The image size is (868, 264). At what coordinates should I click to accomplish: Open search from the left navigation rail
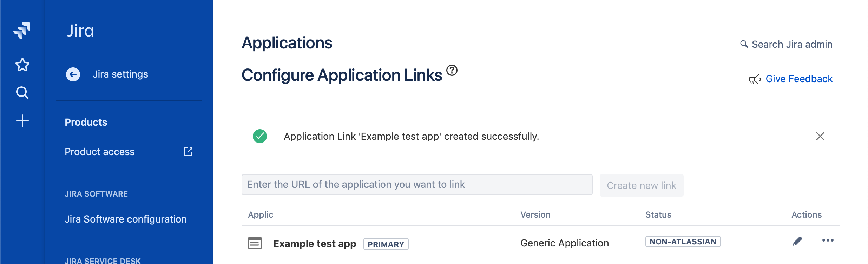22,92
